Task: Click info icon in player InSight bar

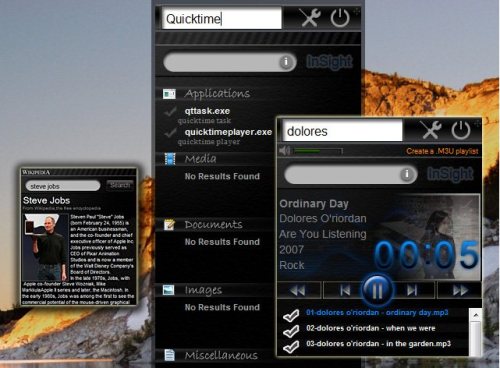Action: click(406, 174)
